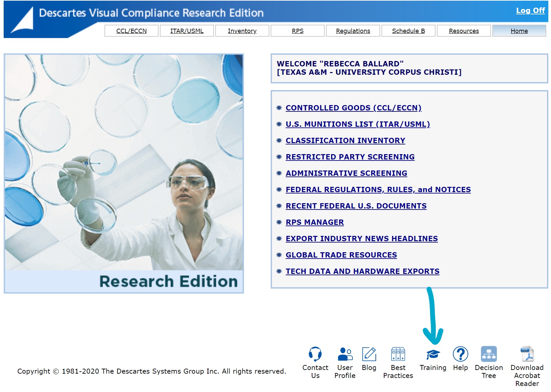Go to the Schedule B tab

(408, 31)
